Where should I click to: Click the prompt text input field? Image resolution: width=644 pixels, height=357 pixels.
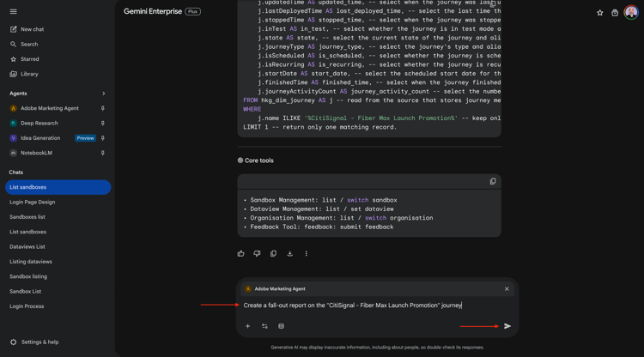point(377,306)
